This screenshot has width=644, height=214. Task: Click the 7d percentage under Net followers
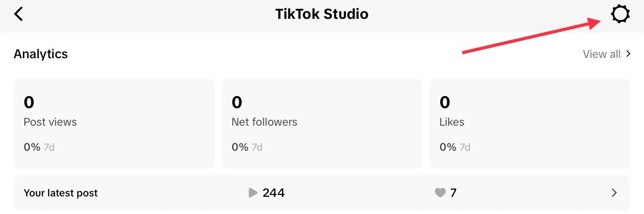coord(247,147)
